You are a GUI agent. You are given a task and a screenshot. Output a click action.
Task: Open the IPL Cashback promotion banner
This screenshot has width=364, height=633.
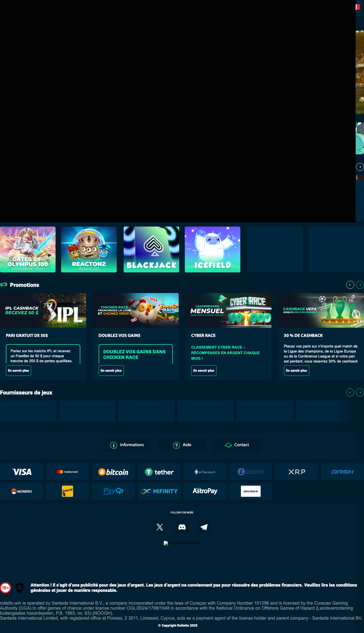(x=43, y=310)
